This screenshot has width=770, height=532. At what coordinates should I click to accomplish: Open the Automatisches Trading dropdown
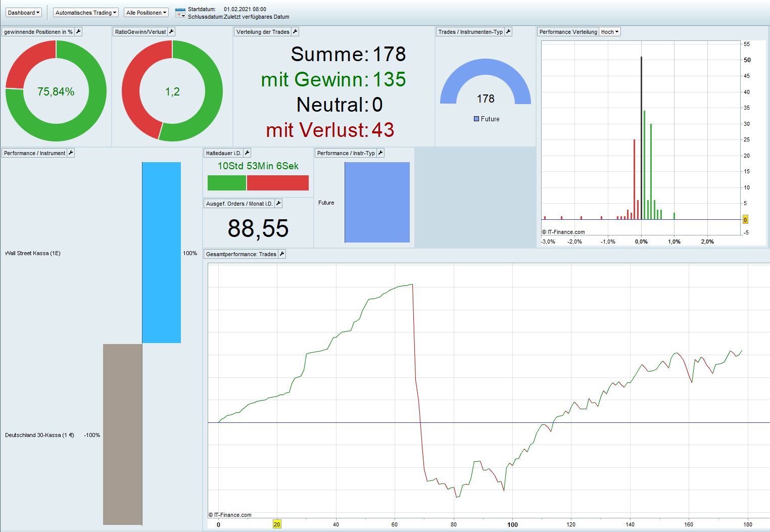click(x=86, y=13)
